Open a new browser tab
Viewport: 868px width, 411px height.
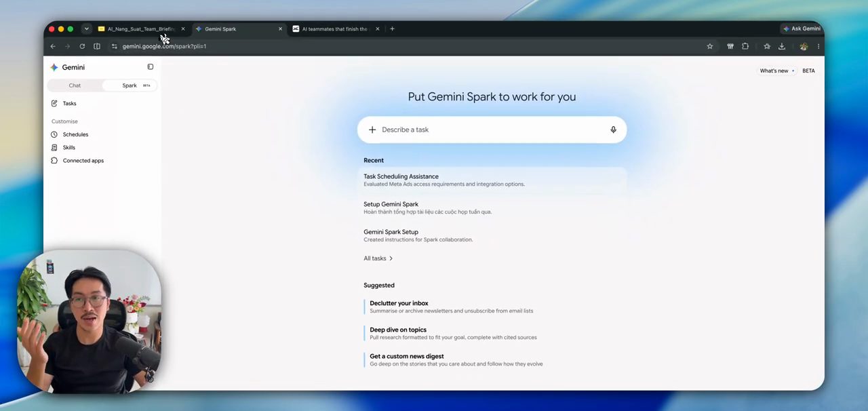coord(392,28)
